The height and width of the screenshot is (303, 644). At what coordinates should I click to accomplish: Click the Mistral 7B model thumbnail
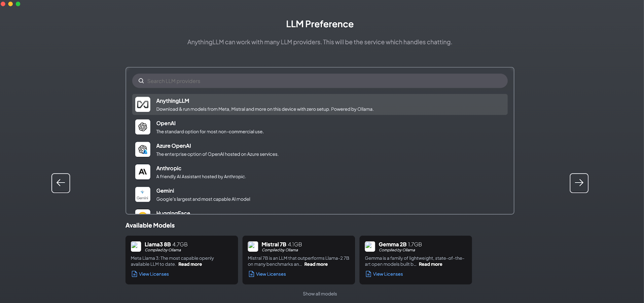coord(253,246)
